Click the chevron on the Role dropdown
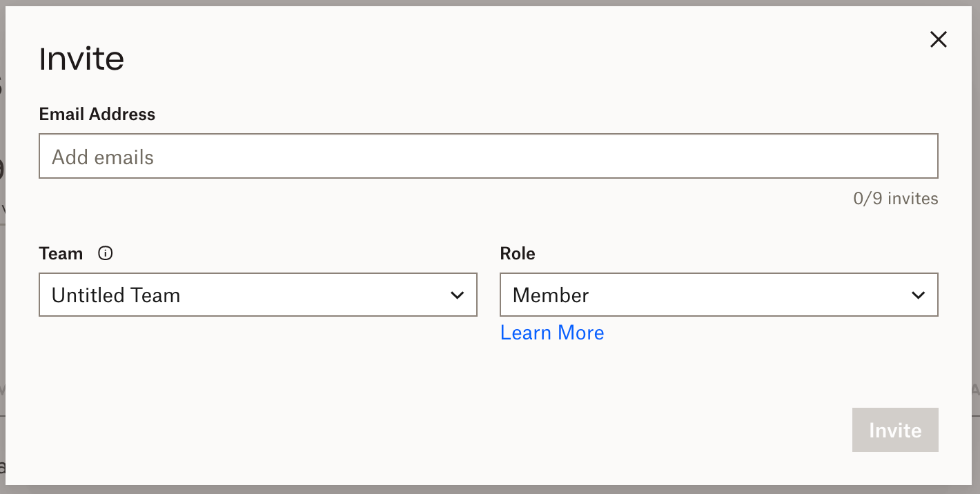 918,295
